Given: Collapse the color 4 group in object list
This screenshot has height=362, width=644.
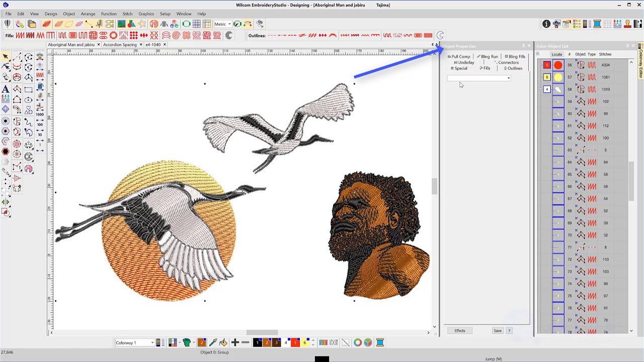Looking at the screenshot, I should tap(540, 89).
